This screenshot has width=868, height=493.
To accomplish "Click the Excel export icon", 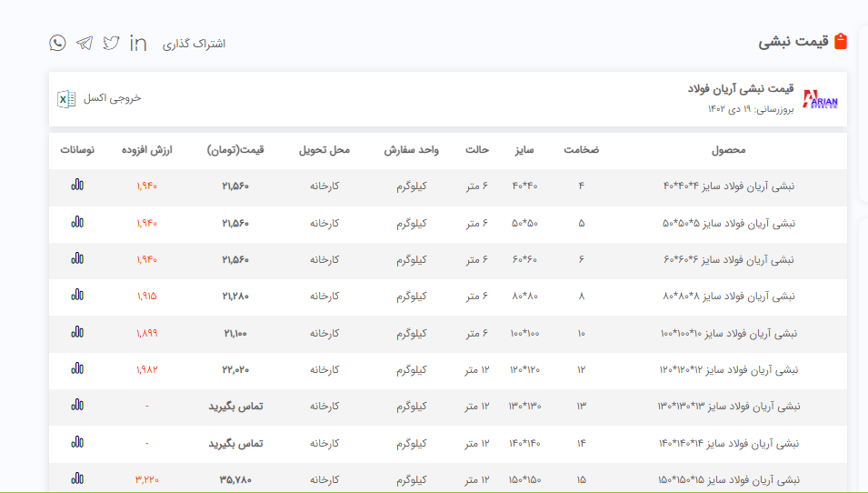I will pos(66,98).
